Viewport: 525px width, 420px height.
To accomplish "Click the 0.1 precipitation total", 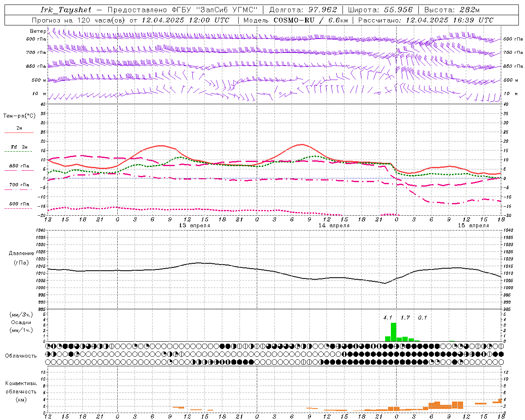I will (422, 318).
